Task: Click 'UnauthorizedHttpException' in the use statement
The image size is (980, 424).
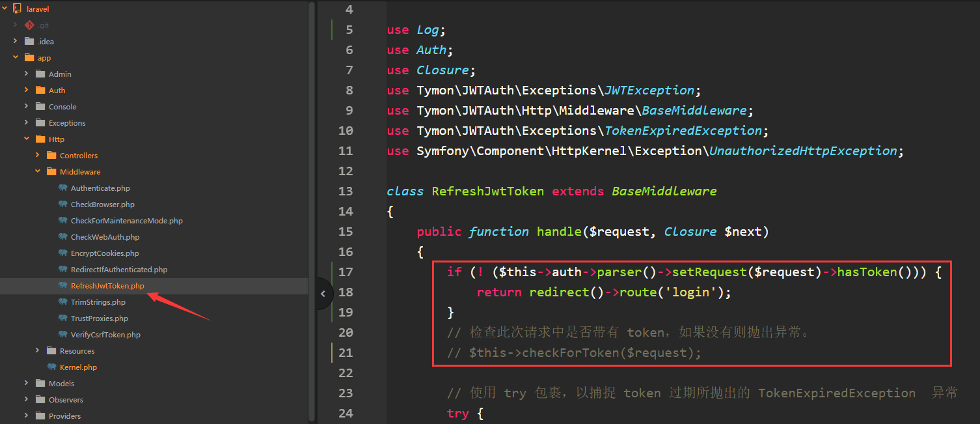Action: coord(803,150)
